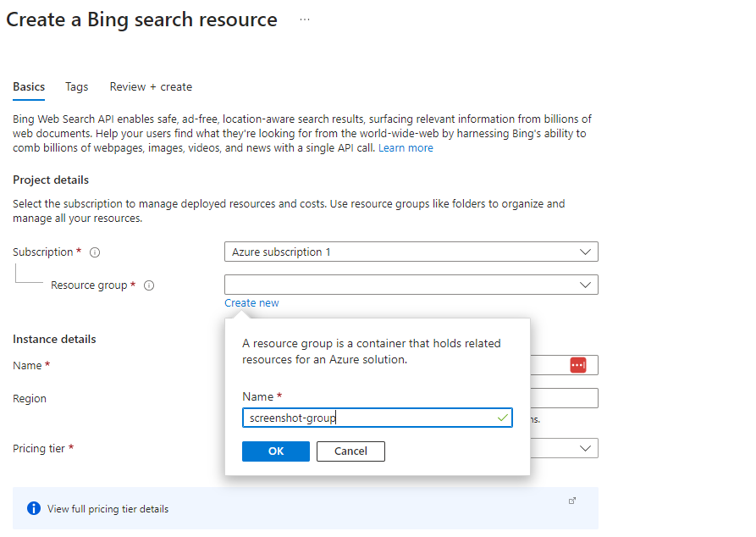Click the red password manager icon

[x=578, y=364]
